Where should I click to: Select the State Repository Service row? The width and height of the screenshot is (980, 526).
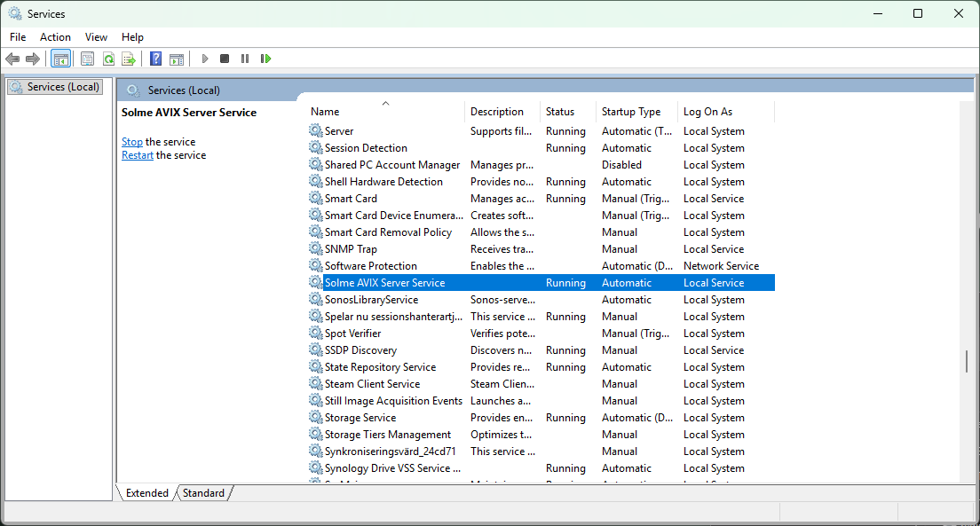pyautogui.click(x=380, y=366)
